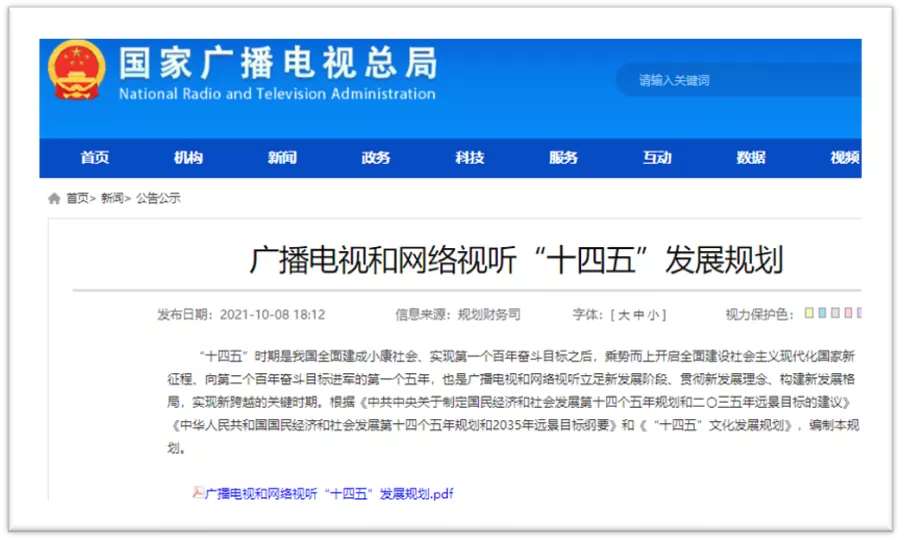Viewport: 902px width, 540px height.
Task: Open the 互动 navigation menu item
Action: point(657,158)
